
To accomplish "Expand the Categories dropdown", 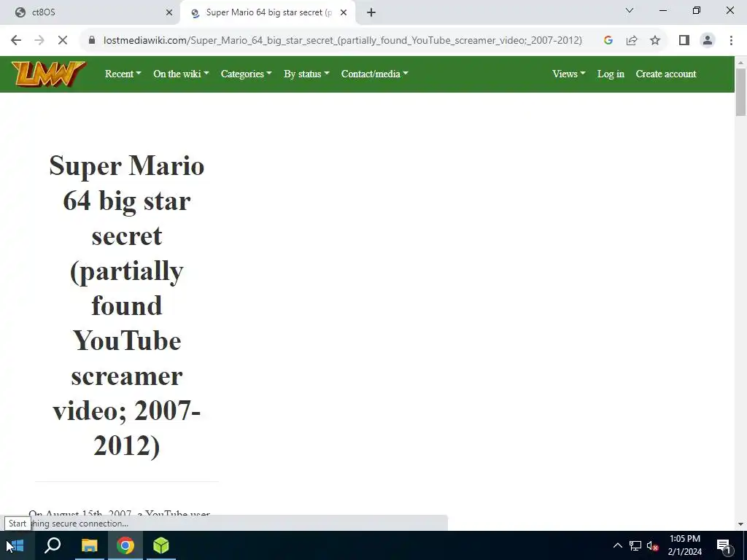I will [246, 74].
